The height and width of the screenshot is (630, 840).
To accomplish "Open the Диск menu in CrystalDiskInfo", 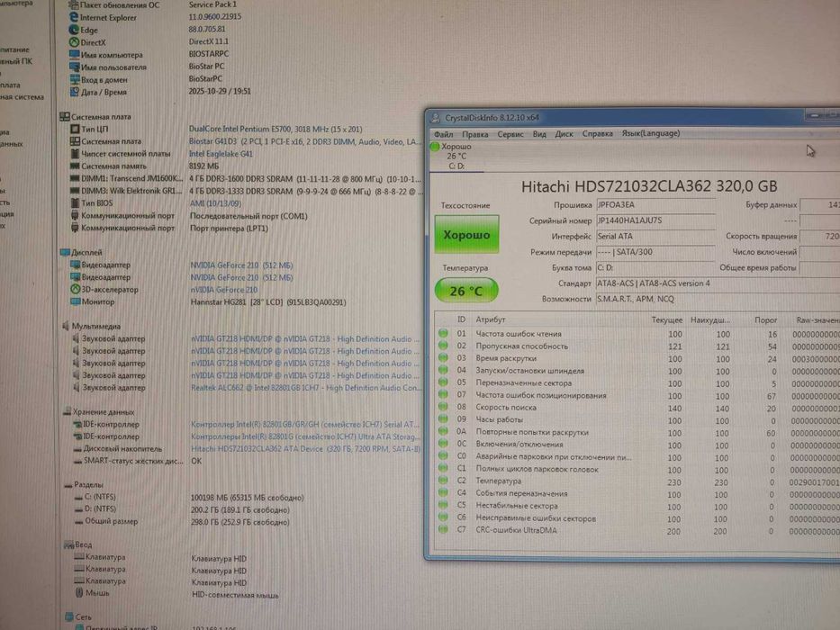I will point(564,134).
